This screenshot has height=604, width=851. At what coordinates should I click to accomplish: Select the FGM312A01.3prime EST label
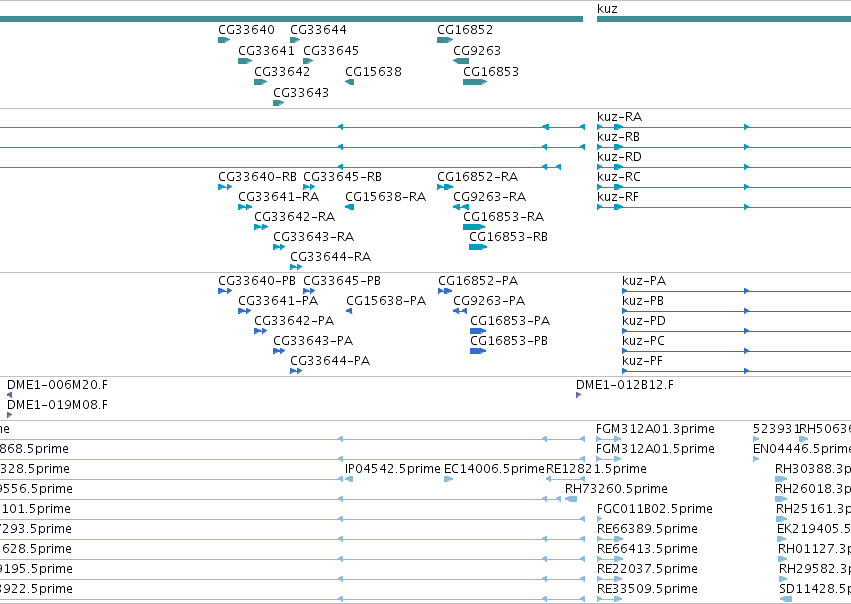coord(655,429)
